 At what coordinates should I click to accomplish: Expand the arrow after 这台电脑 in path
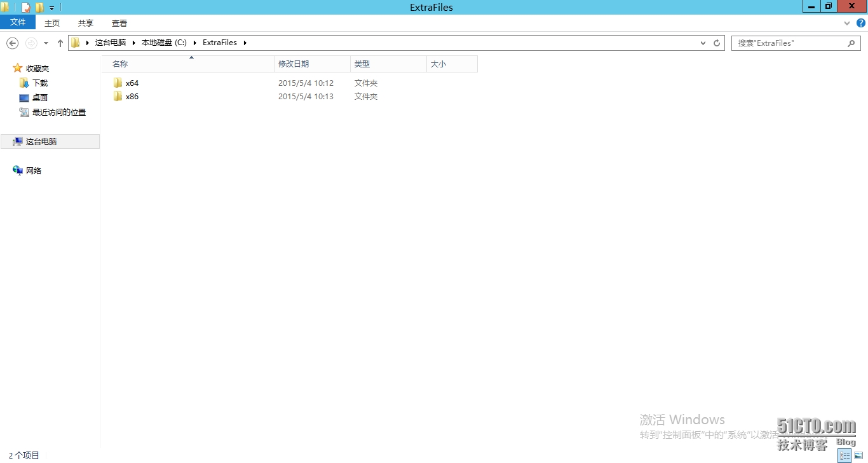pos(133,43)
